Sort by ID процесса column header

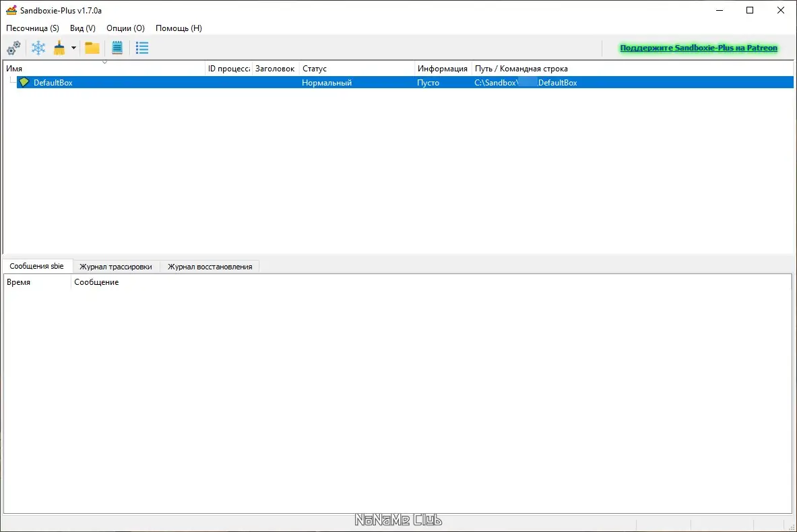[x=229, y=68]
